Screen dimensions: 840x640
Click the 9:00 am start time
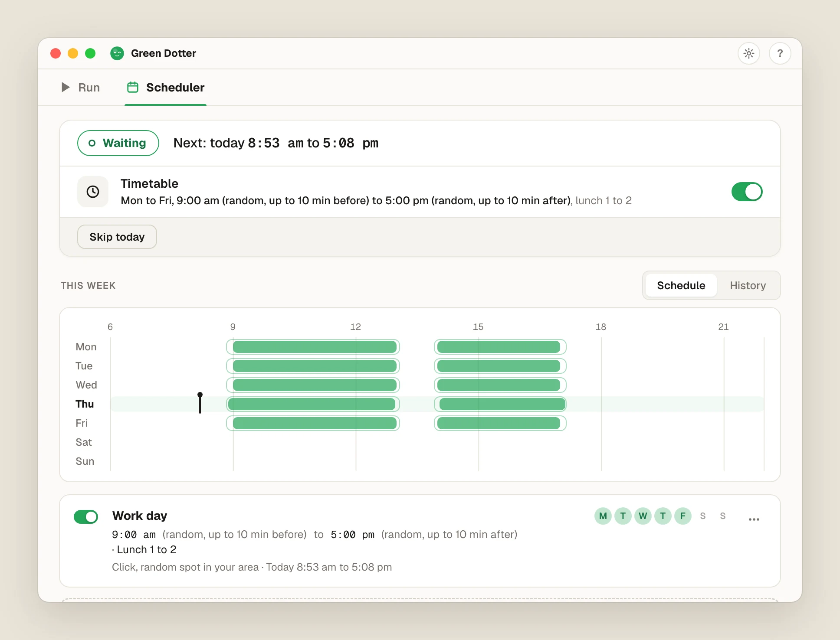(134, 535)
